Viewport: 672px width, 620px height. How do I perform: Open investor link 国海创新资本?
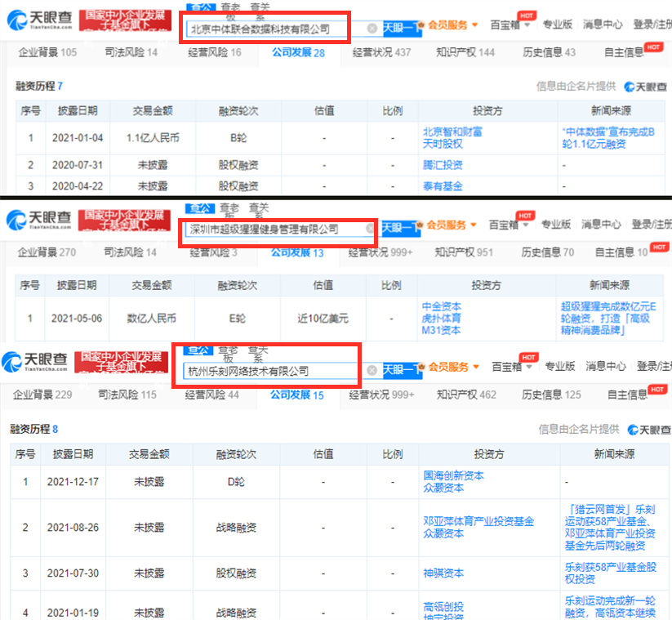click(453, 475)
